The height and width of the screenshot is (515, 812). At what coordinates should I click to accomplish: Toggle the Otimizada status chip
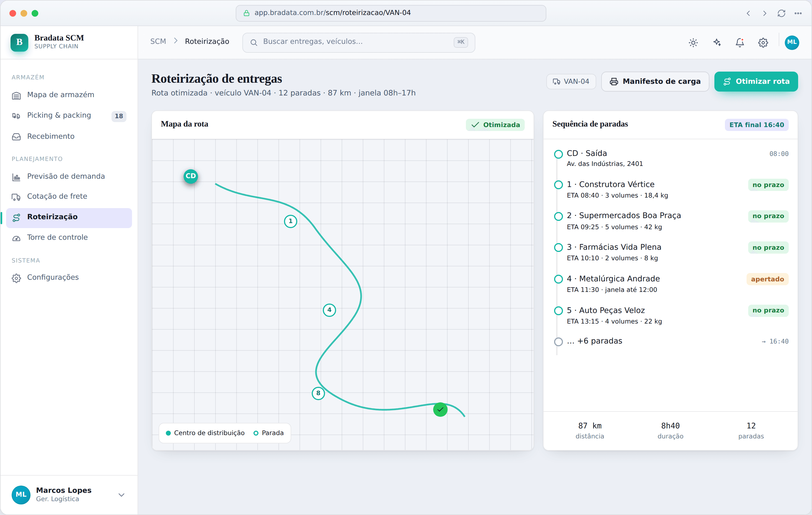pos(495,125)
